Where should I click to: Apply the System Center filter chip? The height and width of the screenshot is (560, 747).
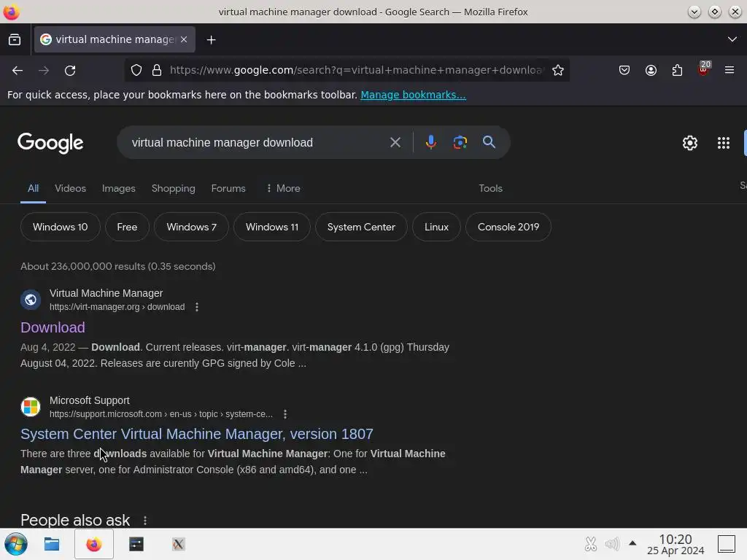point(361,227)
